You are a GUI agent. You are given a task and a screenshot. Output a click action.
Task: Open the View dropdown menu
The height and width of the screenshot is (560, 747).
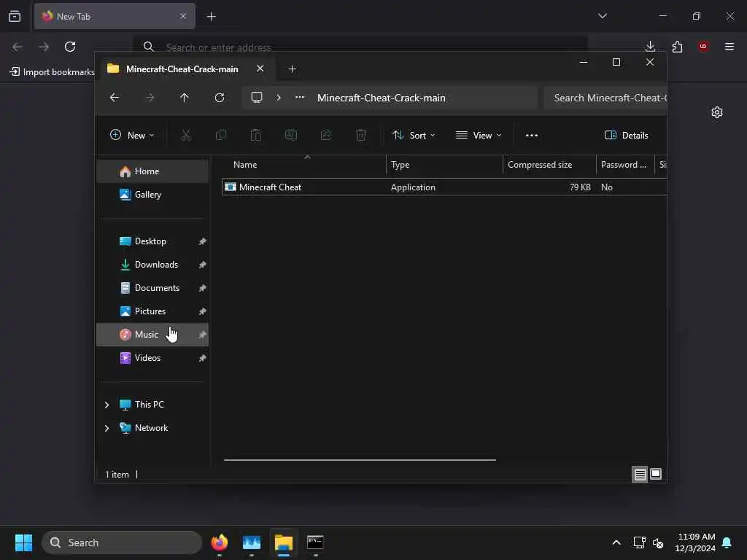point(479,135)
